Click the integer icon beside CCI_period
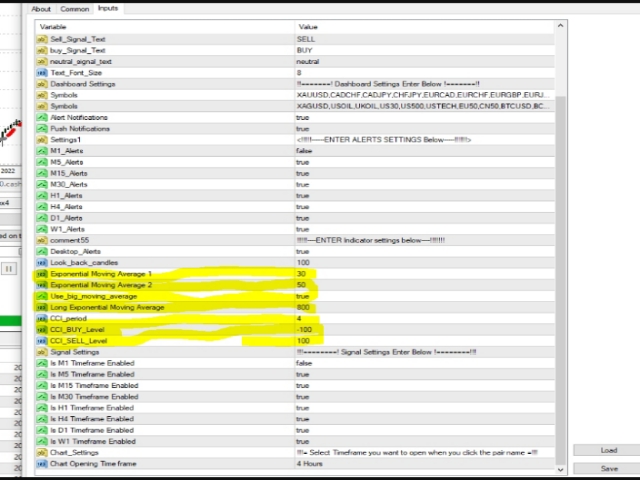The height and width of the screenshot is (480, 640). coord(42,318)
